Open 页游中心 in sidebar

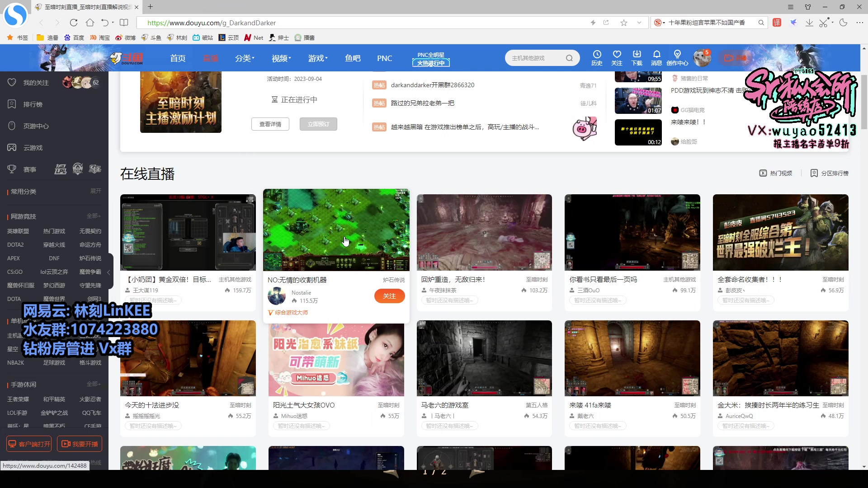tap(36, 126)
